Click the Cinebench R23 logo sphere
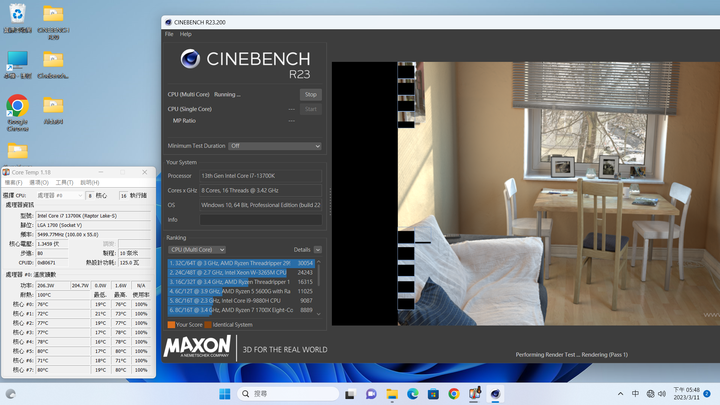 click(x=190, y=59)
